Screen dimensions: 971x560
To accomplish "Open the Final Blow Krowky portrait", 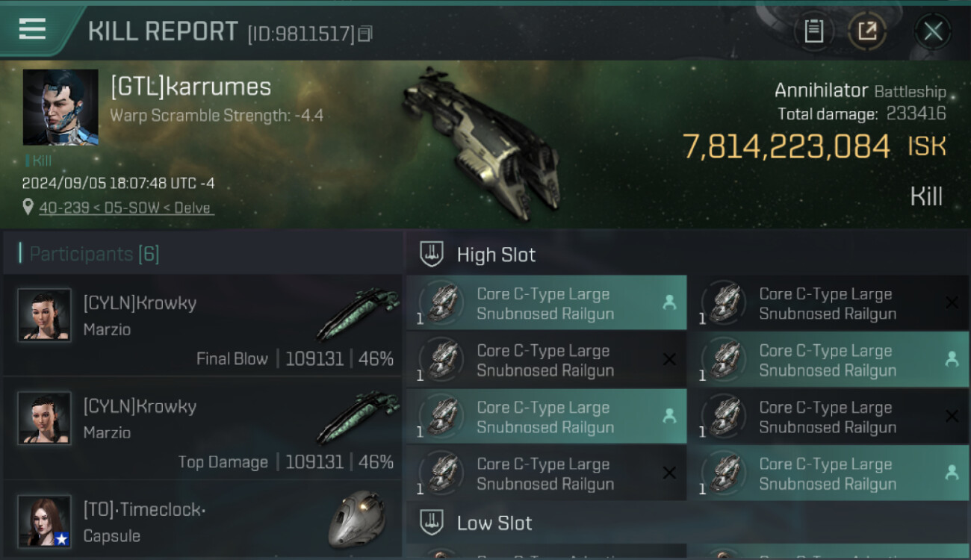I will 45,315.
